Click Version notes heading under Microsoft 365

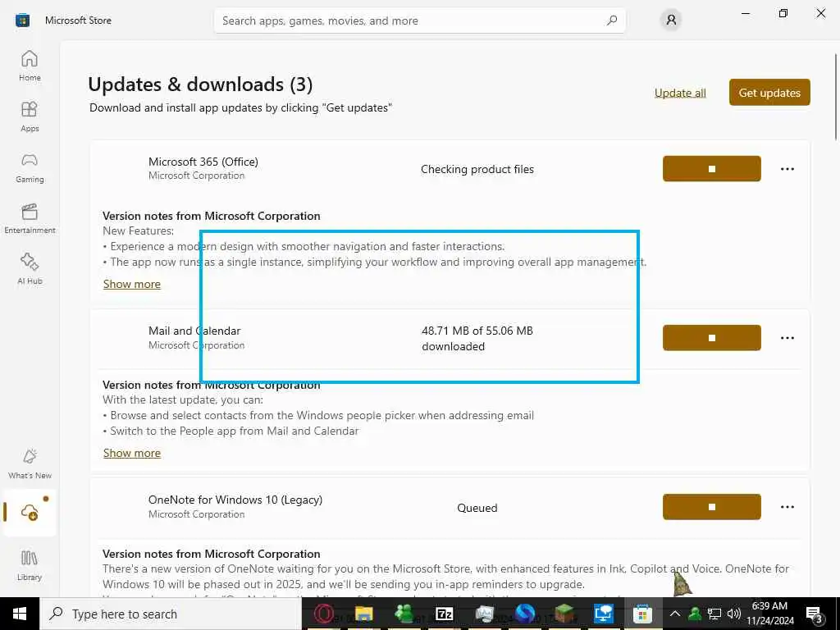pyautogui.click(x=212, y=216)
